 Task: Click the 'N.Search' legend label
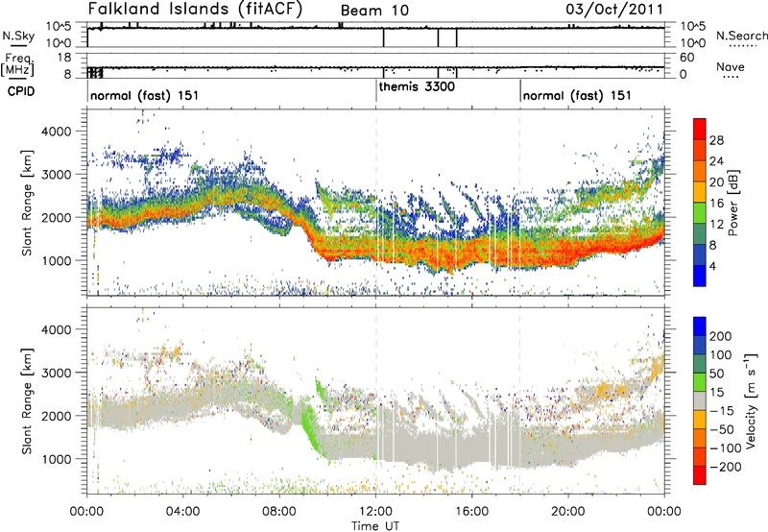741,36
